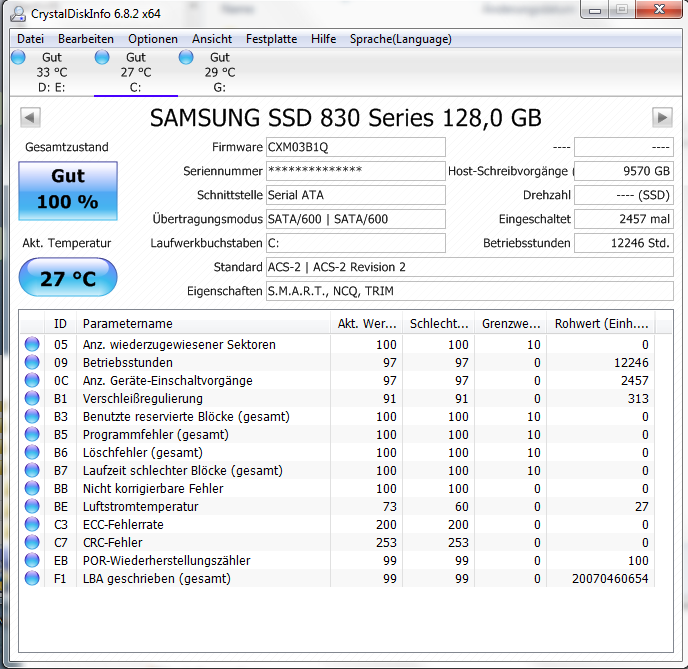Click status orb of Programmfehler row

tap(32, 434)
